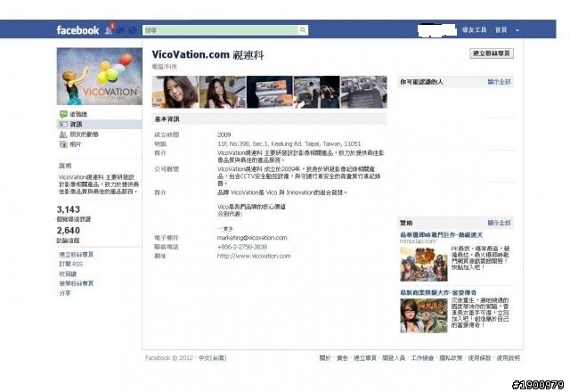570x392 pixels.
Task: Open 相片 (Photos) in the left sidebar
Action: [x=75, y=144]
